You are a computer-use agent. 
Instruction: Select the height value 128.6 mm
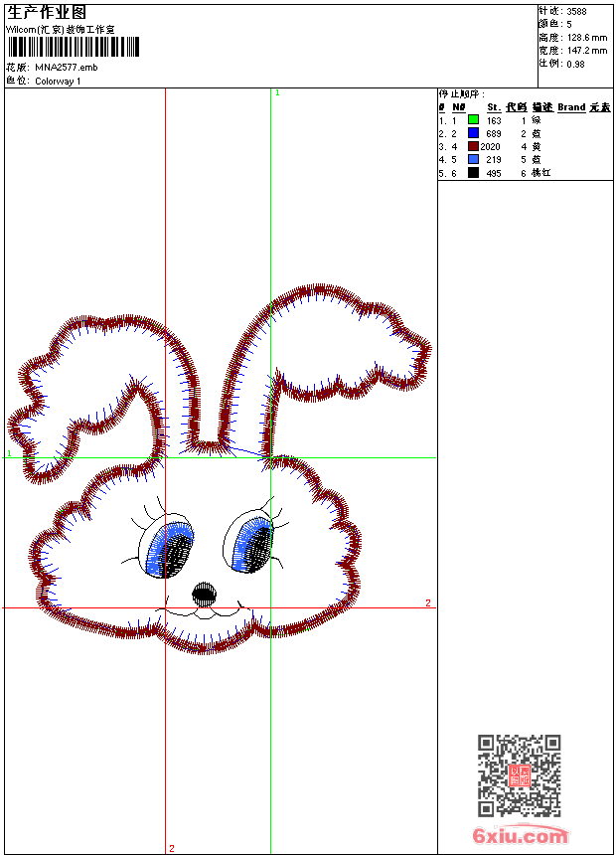[587, 38]
